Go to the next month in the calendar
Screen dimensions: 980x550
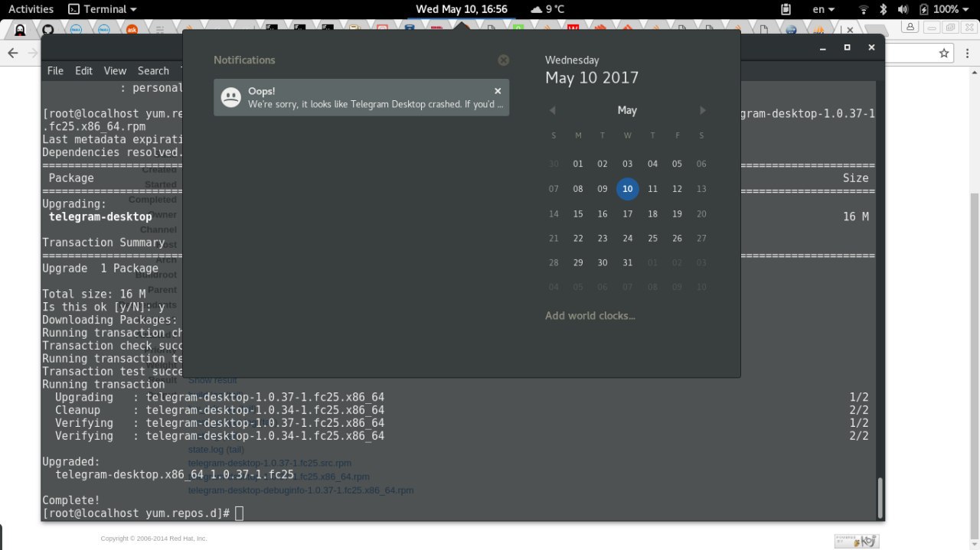pos(703,110)
